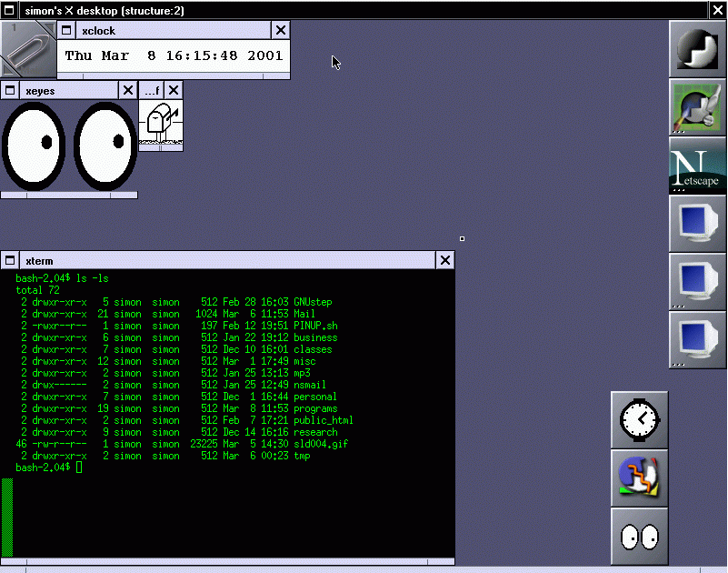The image size is (728, 573).
Task: Open the bottom terminal monitor dock icon
Action: [696, 341]
